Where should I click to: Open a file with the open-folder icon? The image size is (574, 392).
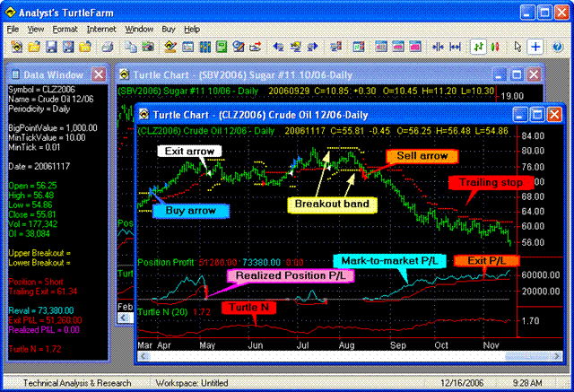[x=34, y=47]
